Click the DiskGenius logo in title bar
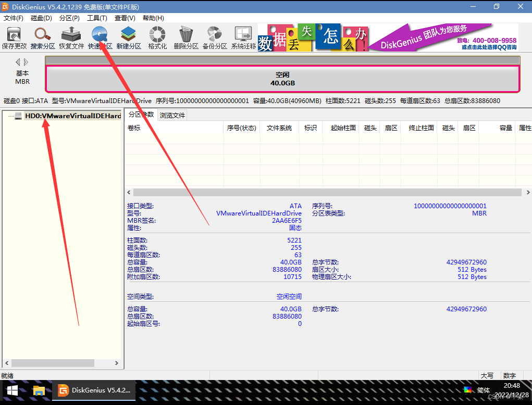 5,7
